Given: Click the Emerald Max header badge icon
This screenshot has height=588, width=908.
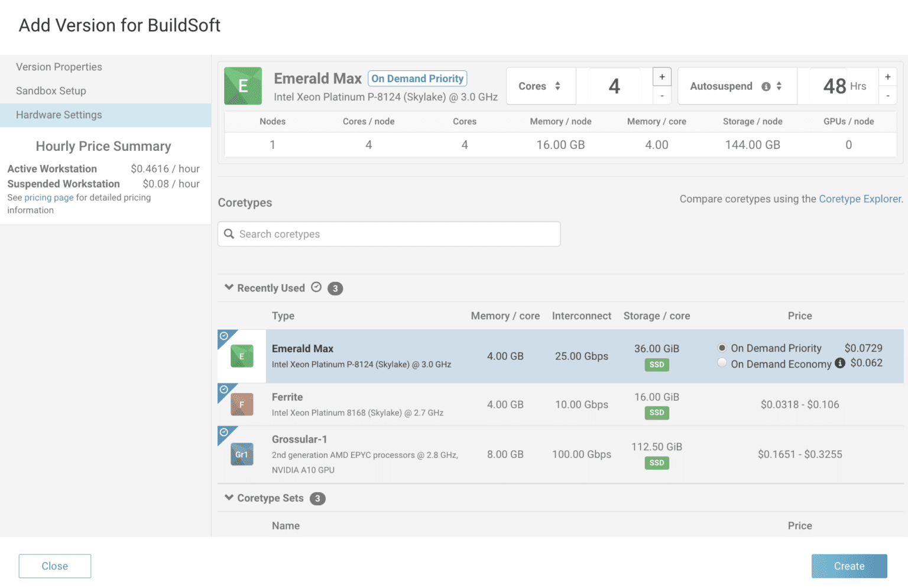Looking at the screenshot, I should pyautogui.click(x=243, y=86).
